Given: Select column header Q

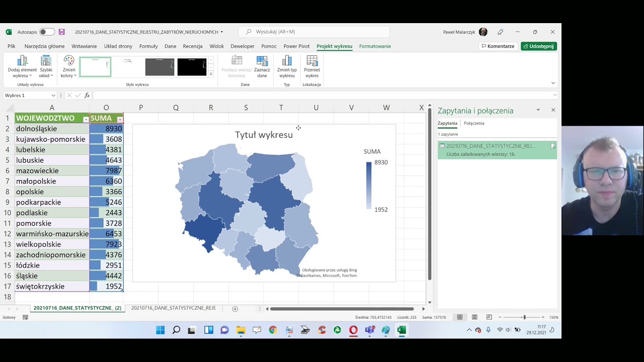Looking at the screenshot, I should [176, 108].
